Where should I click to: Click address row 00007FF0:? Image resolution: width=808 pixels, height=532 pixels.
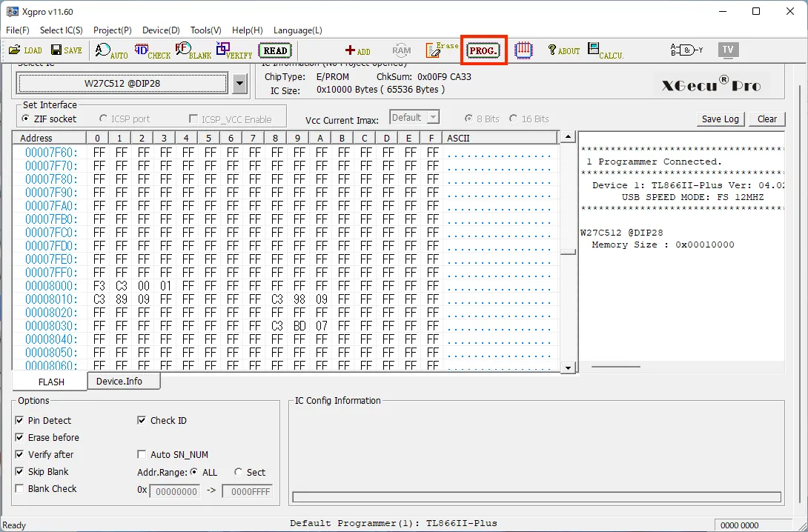51,273
